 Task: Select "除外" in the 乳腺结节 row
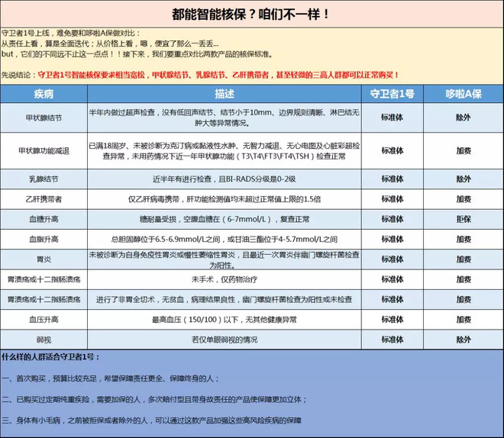464,179
